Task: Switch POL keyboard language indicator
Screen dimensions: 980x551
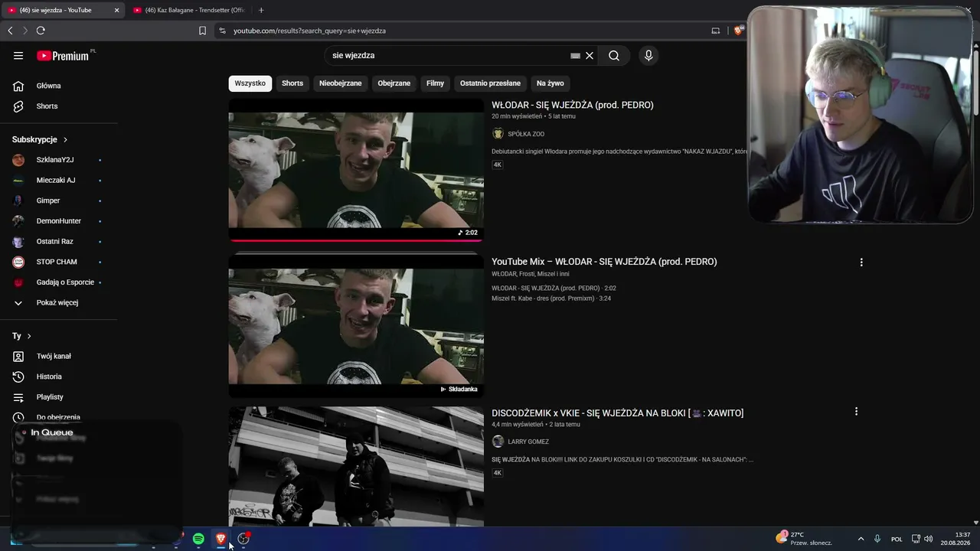Action: point(897,540)
